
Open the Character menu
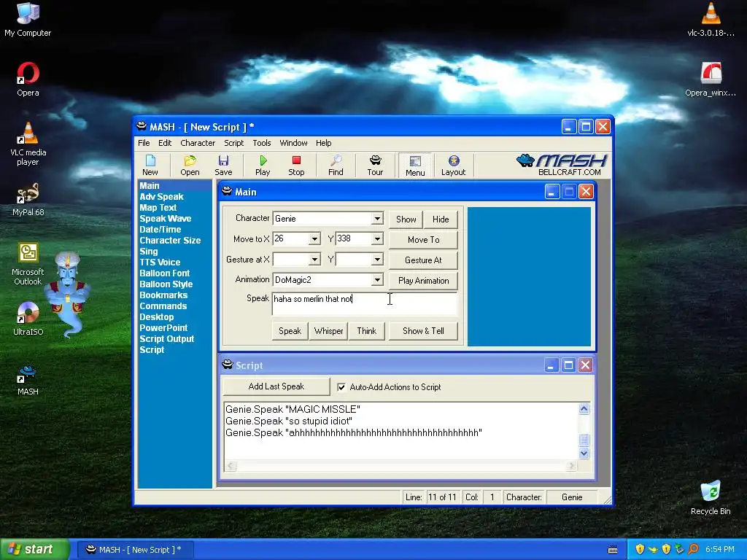(198, 143)
